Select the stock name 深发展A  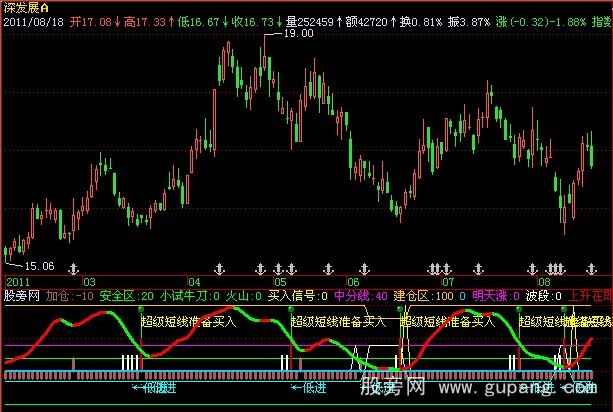coord(26,7)
